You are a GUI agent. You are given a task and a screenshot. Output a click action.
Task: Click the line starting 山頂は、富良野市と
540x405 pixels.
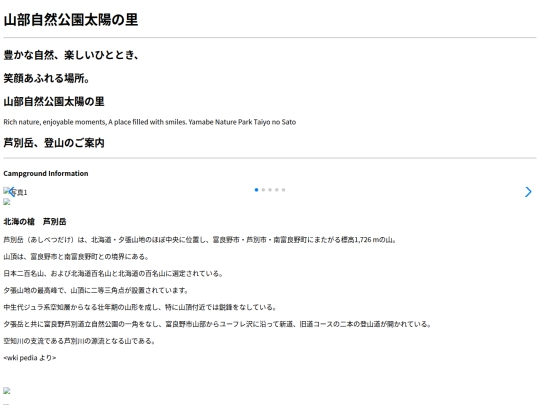click(76, 257)
